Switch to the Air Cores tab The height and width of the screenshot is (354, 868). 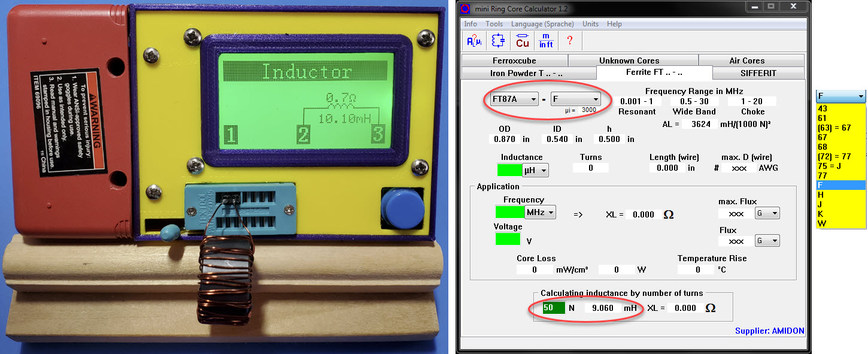751,60
